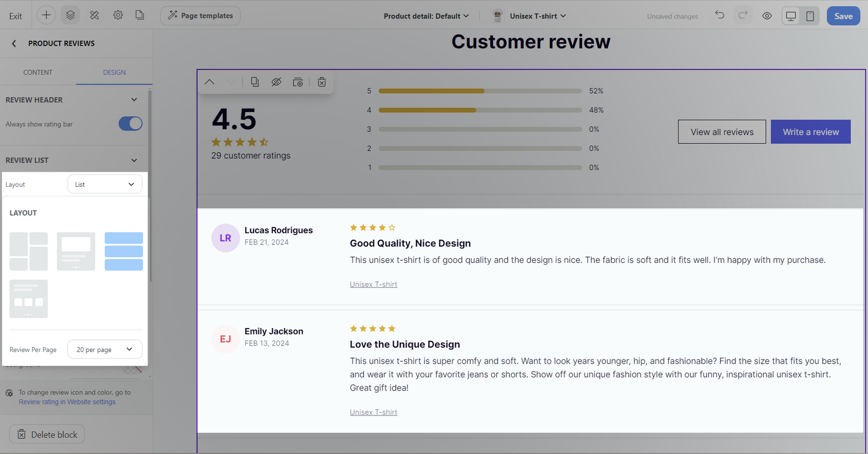
Task: Click the 5-star rating bar
Action: (480, 91)
